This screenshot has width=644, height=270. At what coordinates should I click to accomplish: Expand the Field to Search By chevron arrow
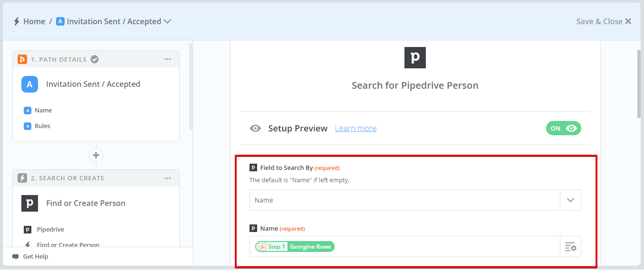(570, 200)
